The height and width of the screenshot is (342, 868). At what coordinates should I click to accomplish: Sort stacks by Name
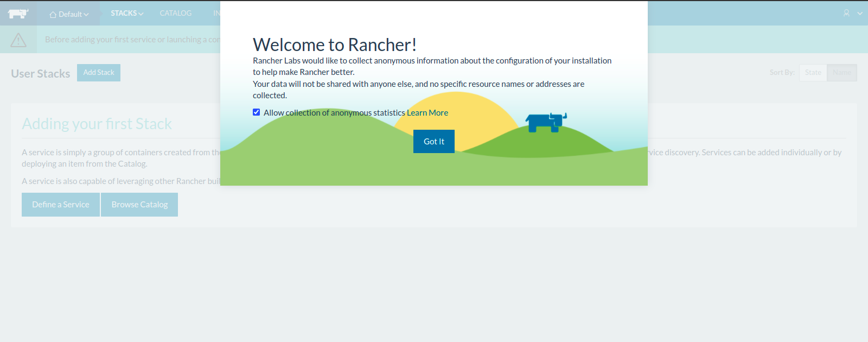(842, 73)
